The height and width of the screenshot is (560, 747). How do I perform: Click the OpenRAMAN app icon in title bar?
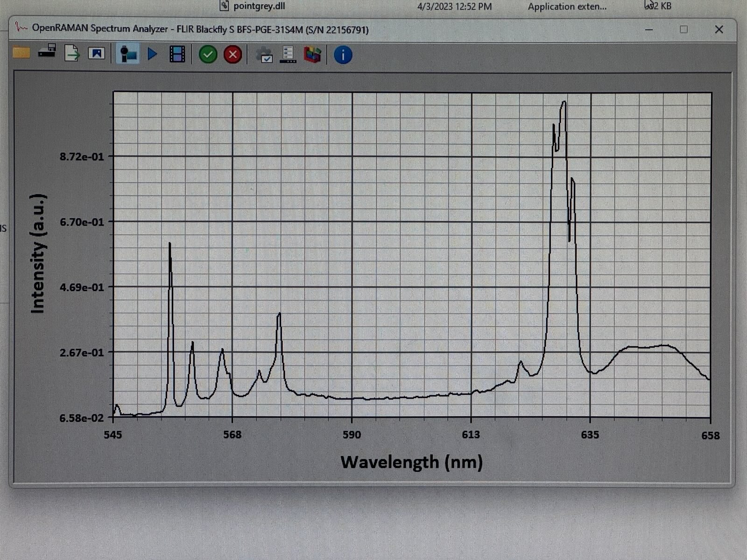[21, 28]
